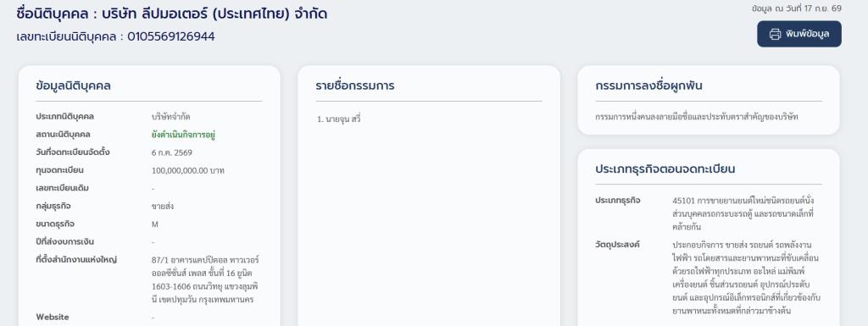
Task: Click the พิมพ์ข้อมูล print button
Action: click(798, 34)
